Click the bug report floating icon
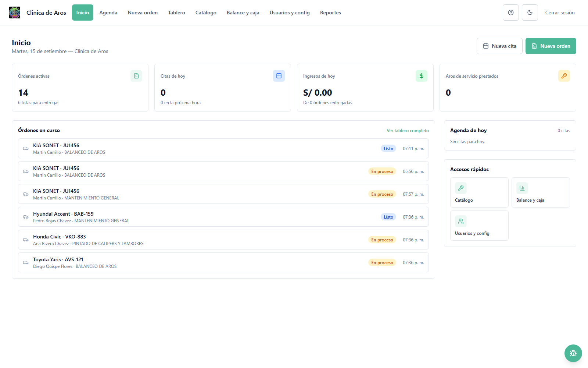 573,353
